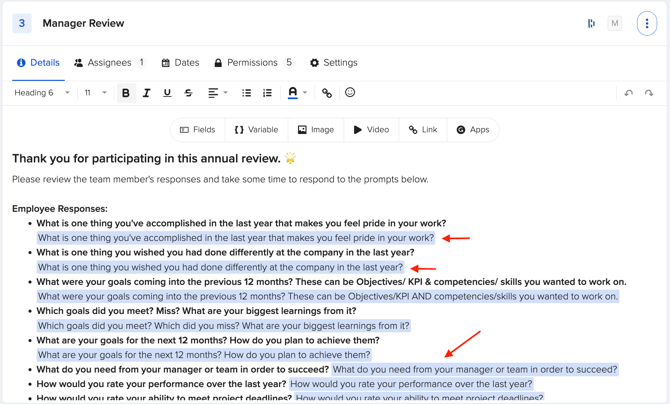
Task: Switch to the Settings tab
Action: (x=333, y=63)
